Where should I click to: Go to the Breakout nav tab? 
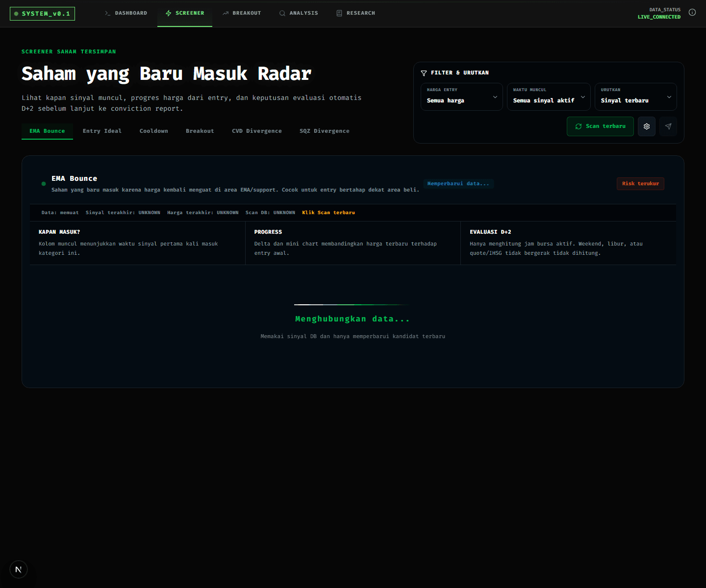[x=242, y=13]
